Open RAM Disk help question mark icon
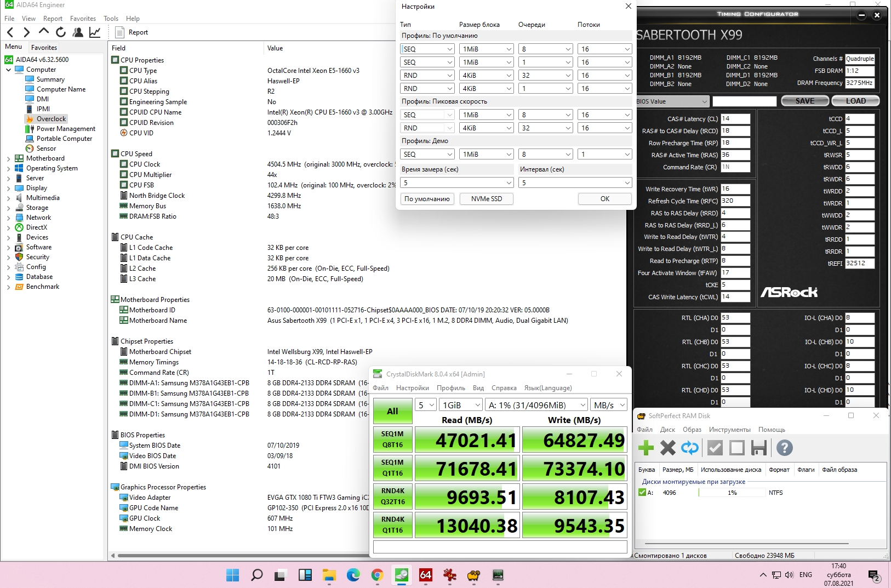 pos(785,448)
